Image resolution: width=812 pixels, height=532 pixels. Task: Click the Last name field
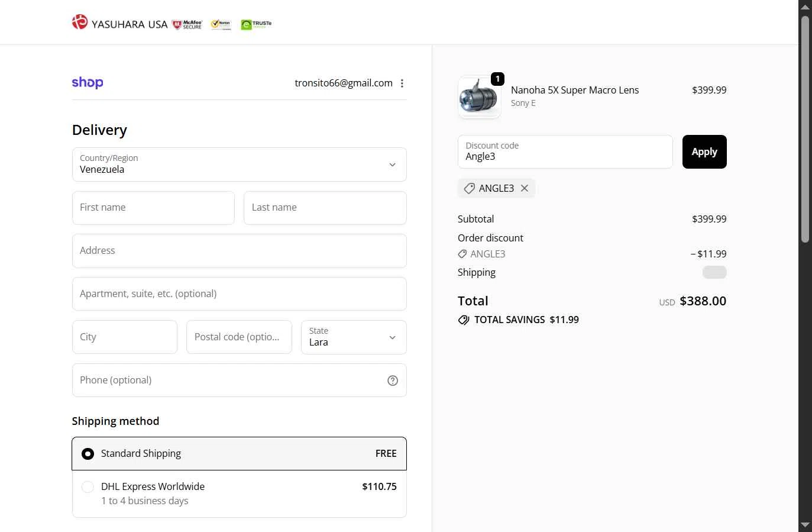point(325,208)
